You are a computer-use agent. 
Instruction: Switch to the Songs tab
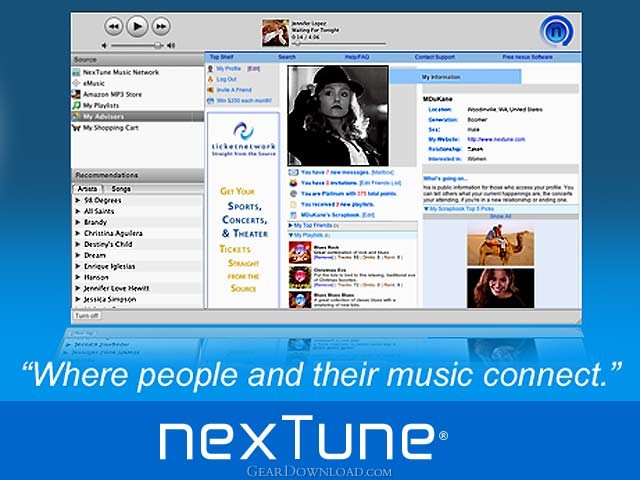(121, 189)
